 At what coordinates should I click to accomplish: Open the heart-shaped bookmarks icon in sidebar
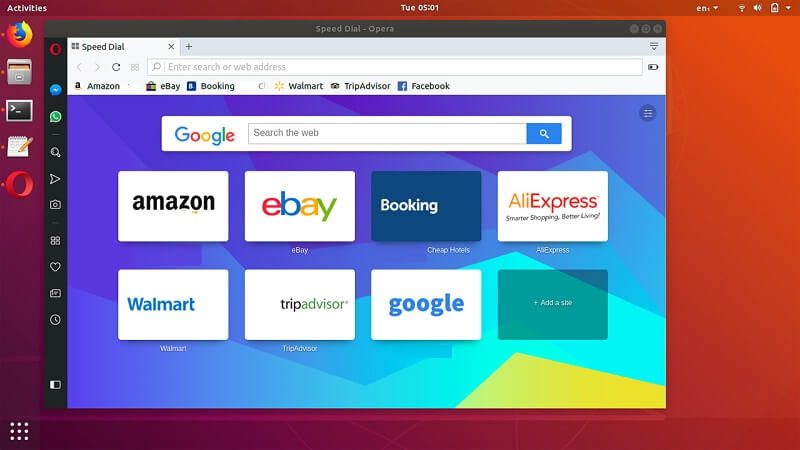[55, 267]
